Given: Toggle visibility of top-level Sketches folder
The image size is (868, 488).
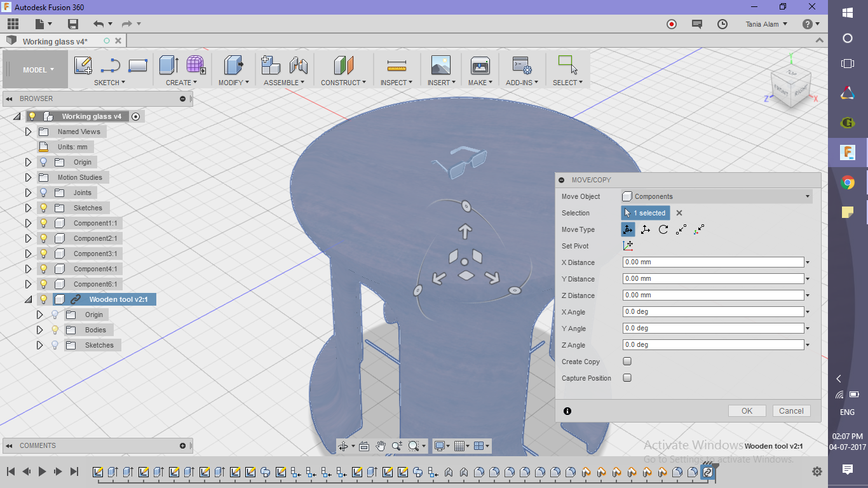Looking at the screenshot, I should point(44,208).
